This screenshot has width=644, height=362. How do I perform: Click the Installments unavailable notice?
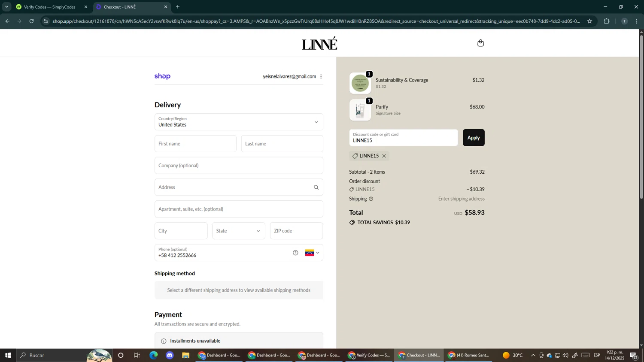click(x=239, y=341)
